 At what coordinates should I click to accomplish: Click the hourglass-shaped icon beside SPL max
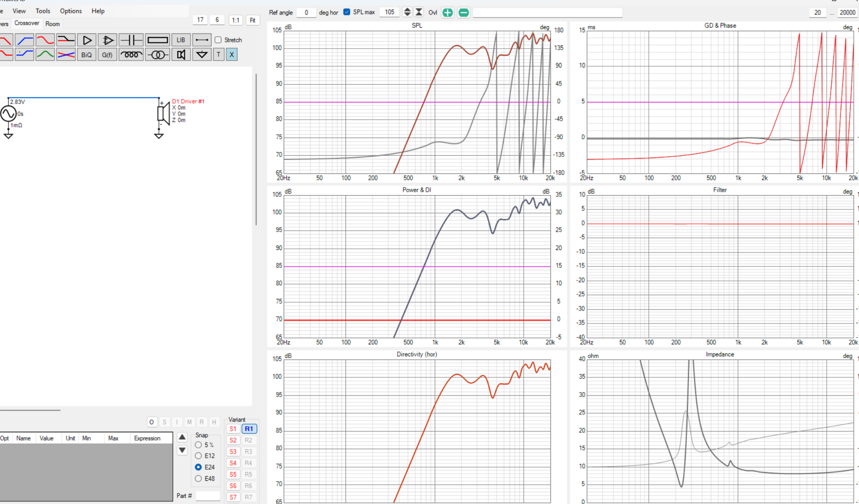[419, 12]
